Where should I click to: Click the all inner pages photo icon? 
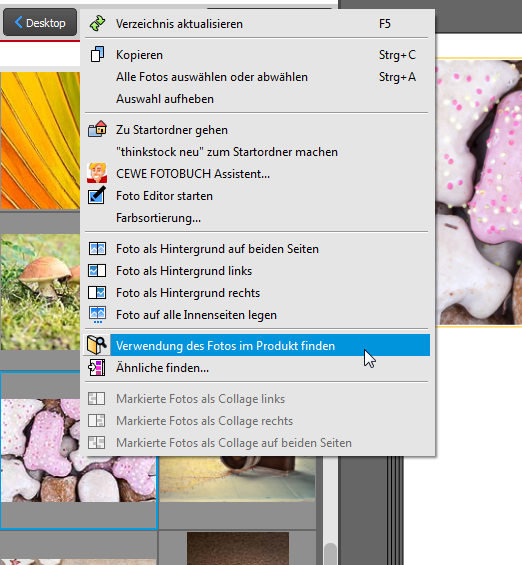(97, 315)
